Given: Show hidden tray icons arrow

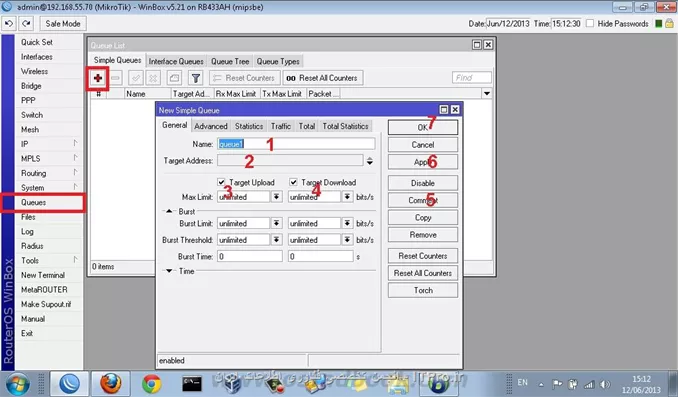Looking at the screenshot, I should 541,384.
